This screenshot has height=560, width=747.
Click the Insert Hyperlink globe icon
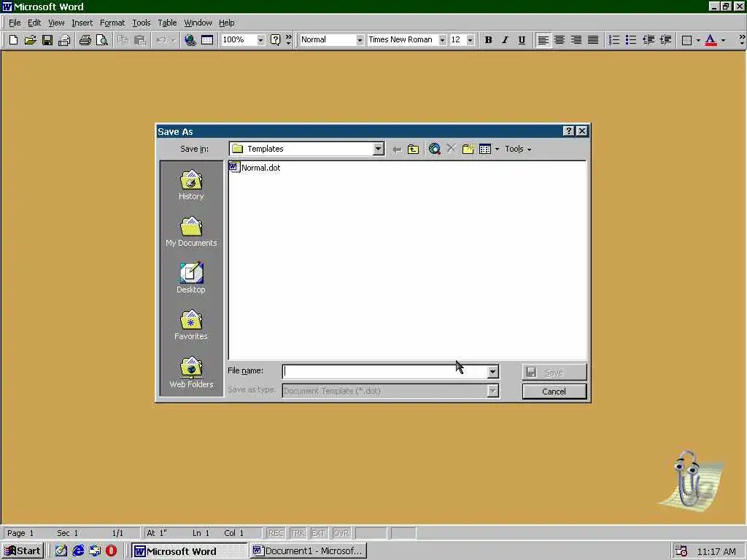tap(190, 40)
